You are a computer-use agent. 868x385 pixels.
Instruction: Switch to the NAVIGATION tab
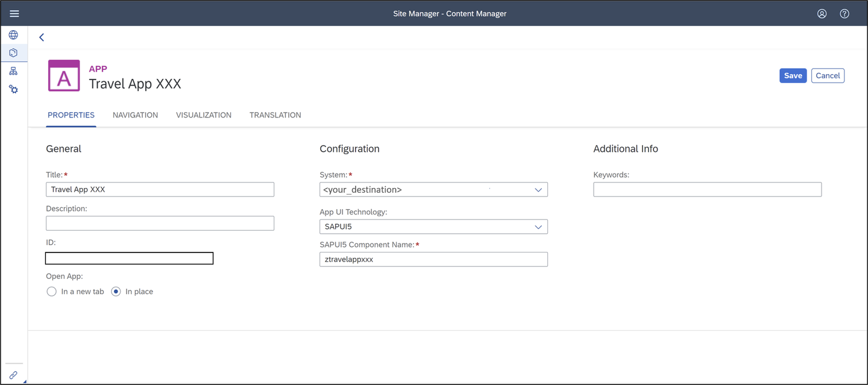click(x=135, y=115)
